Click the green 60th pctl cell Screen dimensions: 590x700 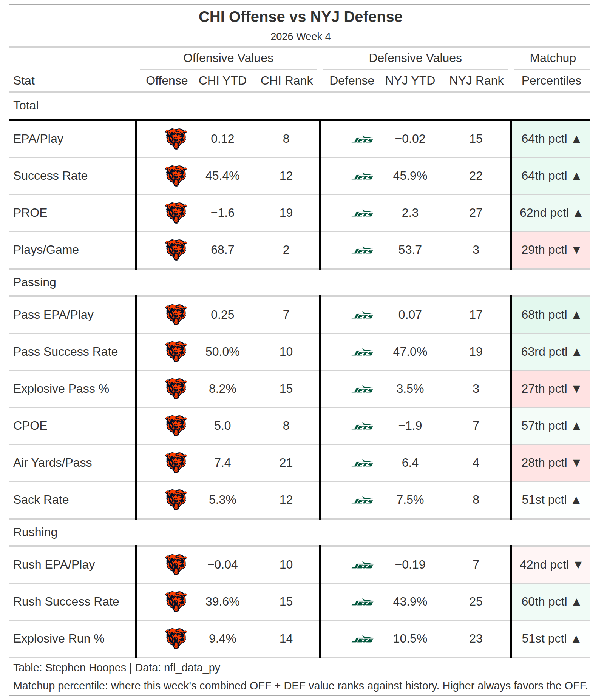click(551, 602)
